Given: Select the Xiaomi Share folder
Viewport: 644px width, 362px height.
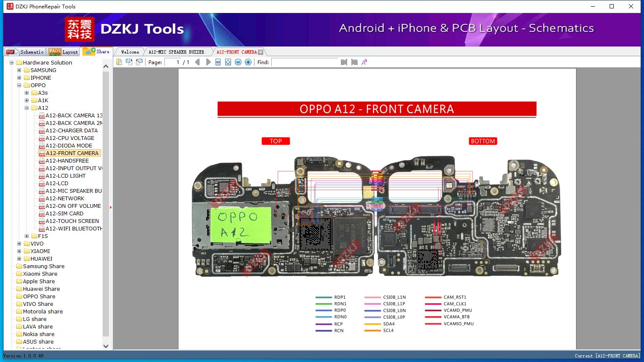Looking at the screenshot, I should (40, 274).
